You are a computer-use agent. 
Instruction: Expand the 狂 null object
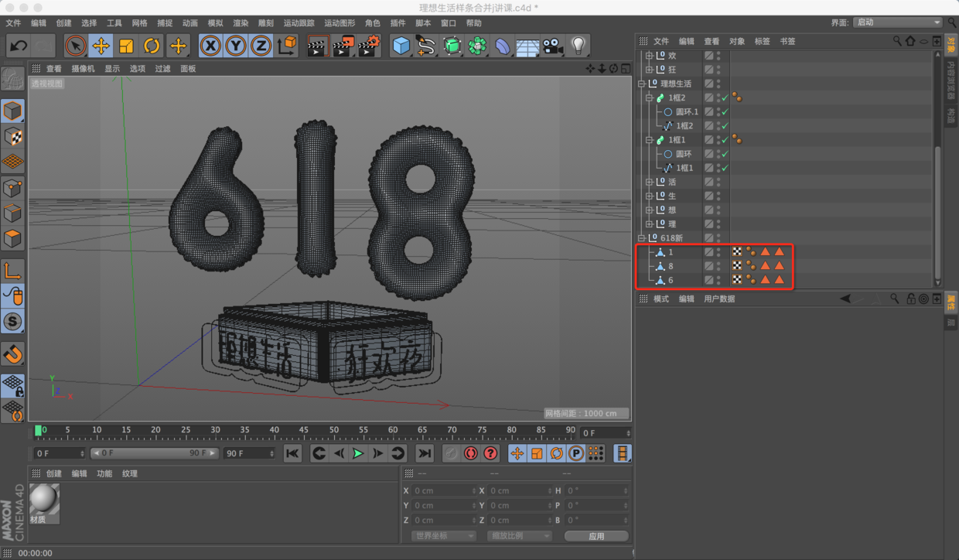click(650, 70)
